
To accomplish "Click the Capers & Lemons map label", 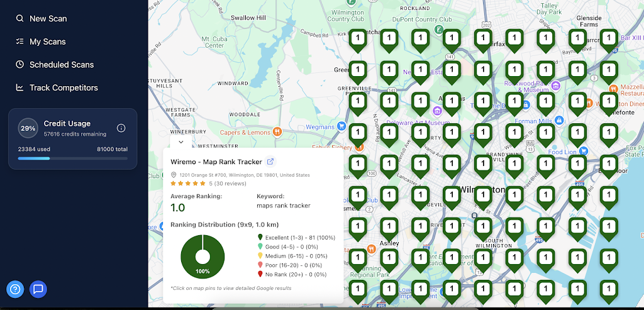I will pyautogui.click(x=245, y=132).
